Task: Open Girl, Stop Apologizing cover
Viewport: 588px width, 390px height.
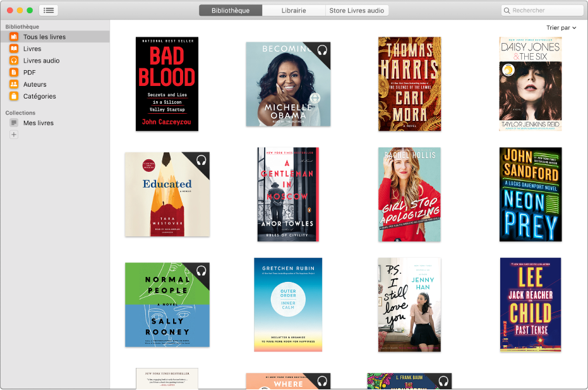Action: [409, 195]
